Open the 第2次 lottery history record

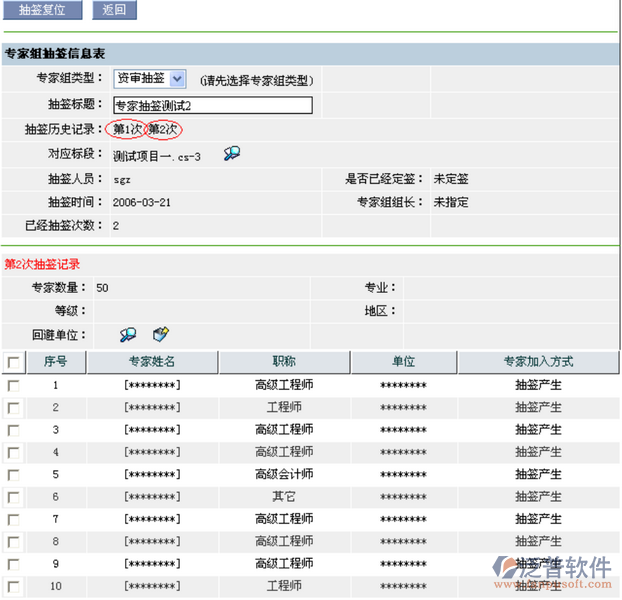[163, 129]
